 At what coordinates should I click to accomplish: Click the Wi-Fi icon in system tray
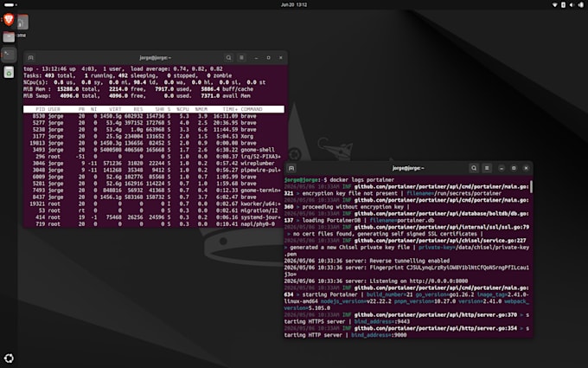pos(554,5)
